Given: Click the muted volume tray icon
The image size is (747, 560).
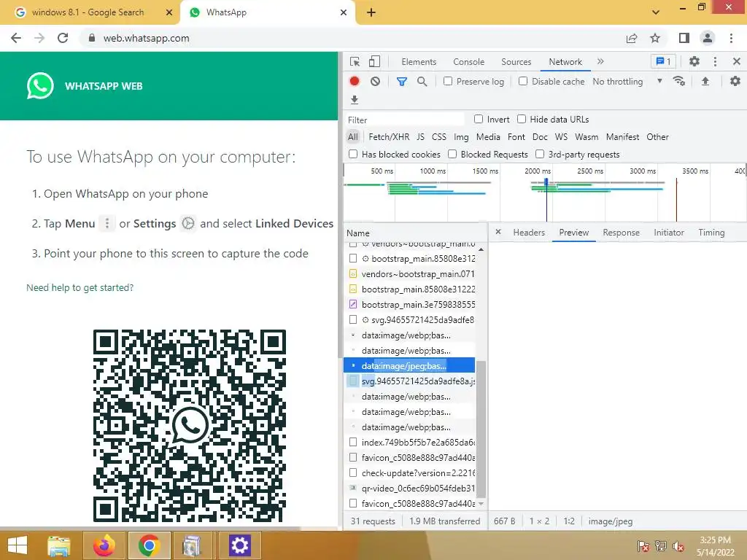Looking at the screenshot, I should tap(678, 546).
